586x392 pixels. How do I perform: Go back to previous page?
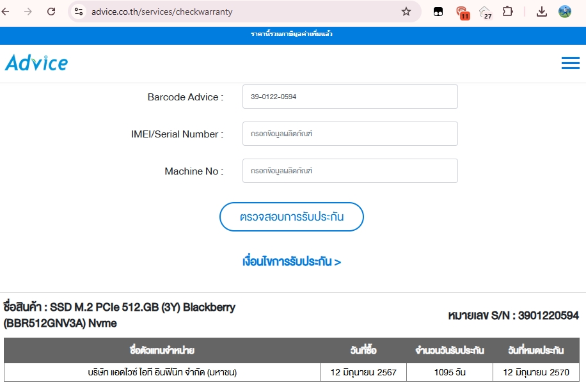5,12
